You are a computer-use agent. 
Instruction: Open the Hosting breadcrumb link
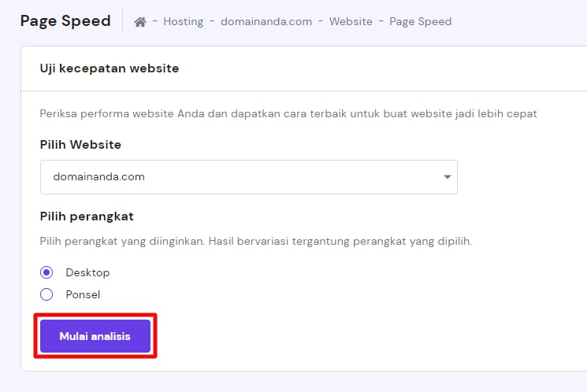183,21
